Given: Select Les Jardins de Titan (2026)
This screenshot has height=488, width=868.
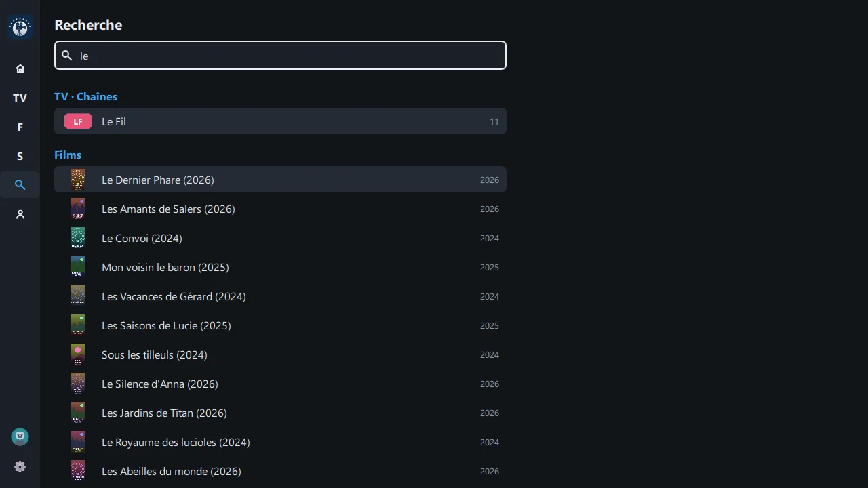Looking at the screenshot, I should (x=280, y=413).
